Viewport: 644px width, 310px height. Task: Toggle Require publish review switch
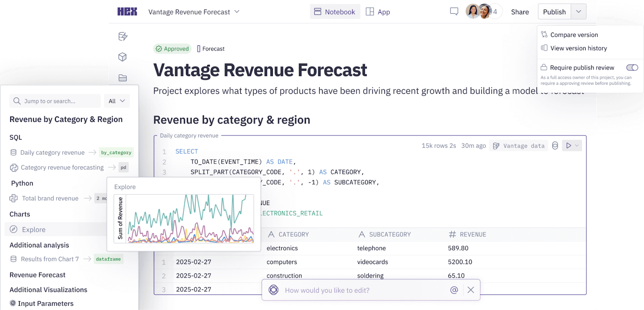coord(632,68)
